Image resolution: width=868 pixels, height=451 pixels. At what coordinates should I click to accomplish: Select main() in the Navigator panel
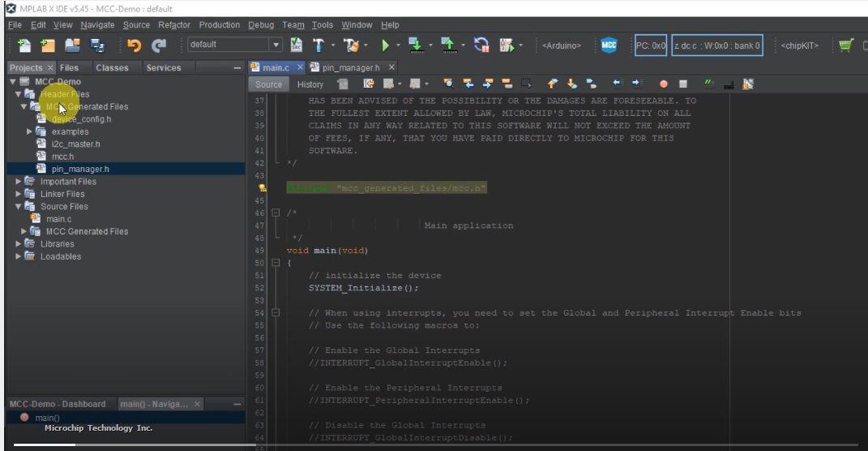47,418
